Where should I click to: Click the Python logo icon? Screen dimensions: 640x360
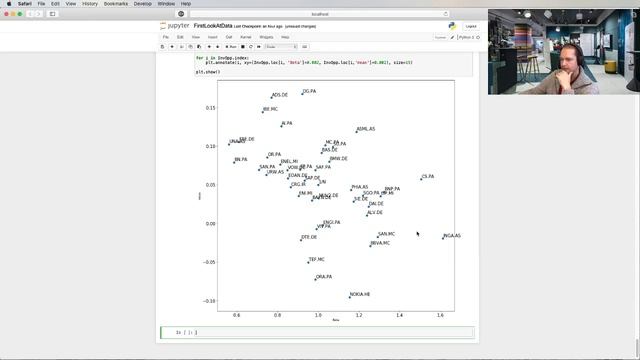pos(452,26)
